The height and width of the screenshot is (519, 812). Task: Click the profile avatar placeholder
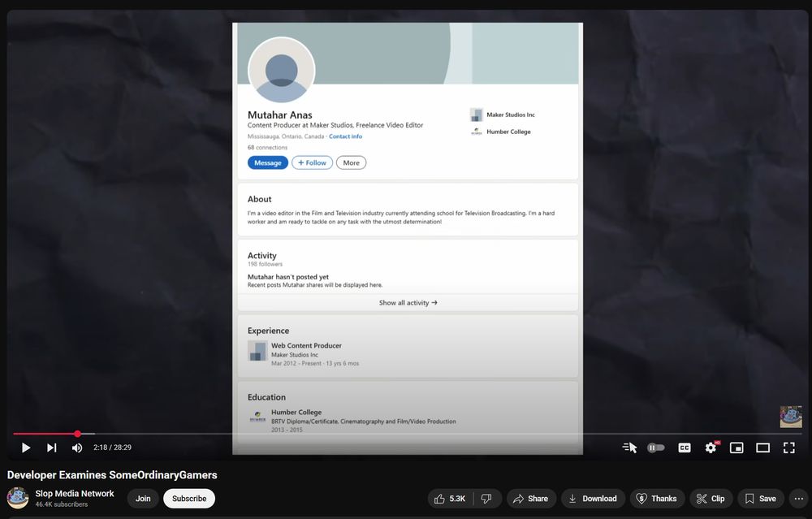281,70
